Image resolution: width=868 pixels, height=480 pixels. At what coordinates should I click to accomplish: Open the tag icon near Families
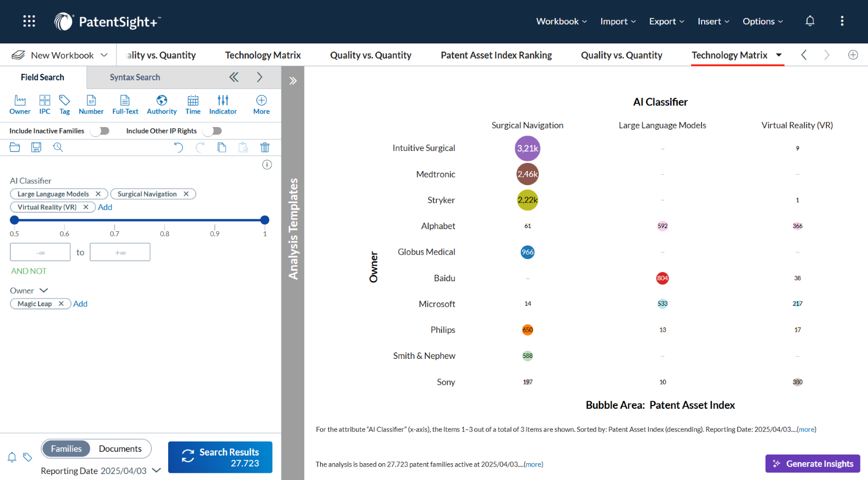[x=28, y=457]
